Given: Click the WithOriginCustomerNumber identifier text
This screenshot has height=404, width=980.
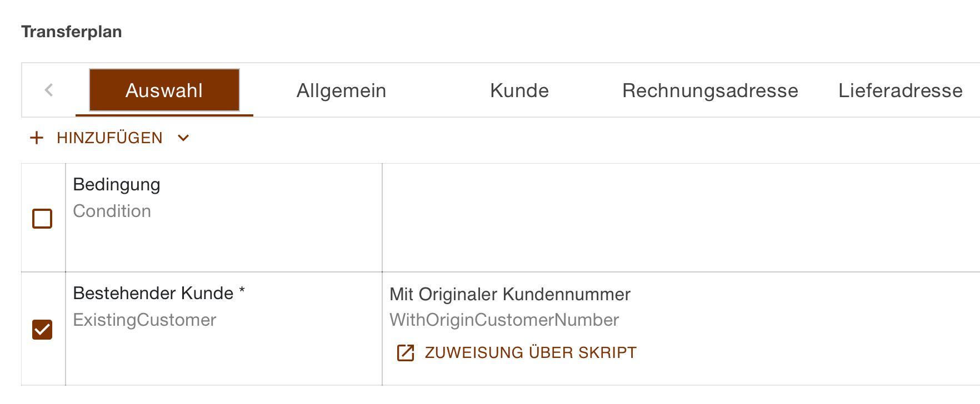Looking at the screenshot, I should 504,320.
